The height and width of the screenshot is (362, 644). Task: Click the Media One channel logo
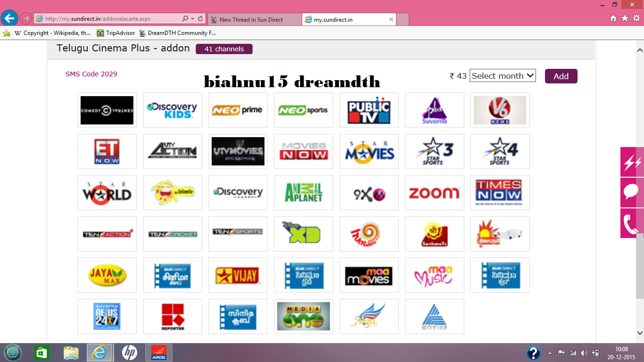(x=304, y=317)
